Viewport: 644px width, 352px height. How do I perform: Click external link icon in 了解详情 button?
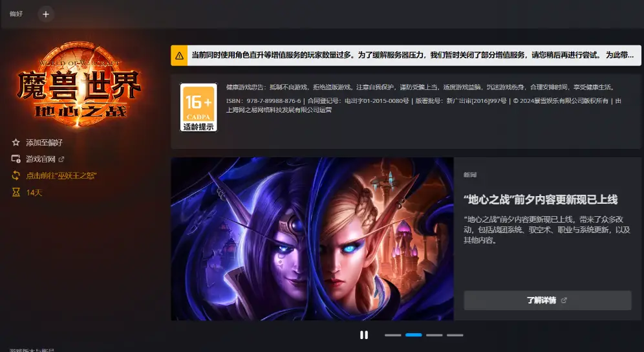(x=564, y=300)
